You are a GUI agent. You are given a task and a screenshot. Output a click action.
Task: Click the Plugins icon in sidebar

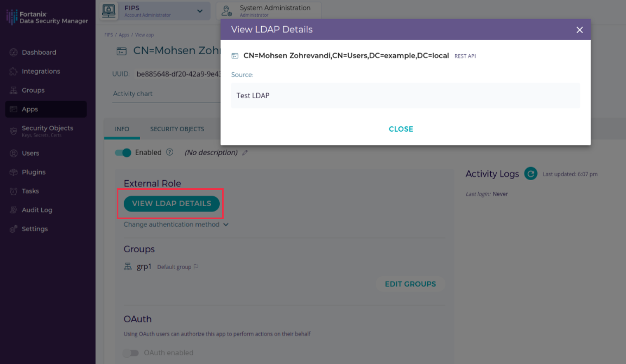(14, 172)
